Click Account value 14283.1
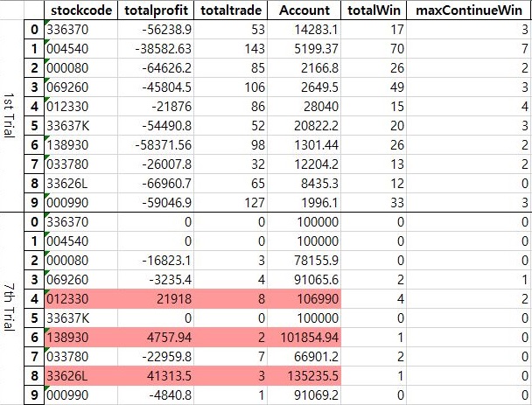Screen dimensions: 532x405 [304, 30]
